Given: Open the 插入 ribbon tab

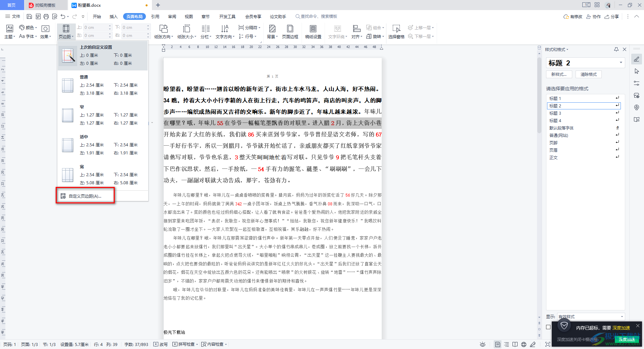Looking at the screenshot, I should pyautogui.click(x=114, y=16).
